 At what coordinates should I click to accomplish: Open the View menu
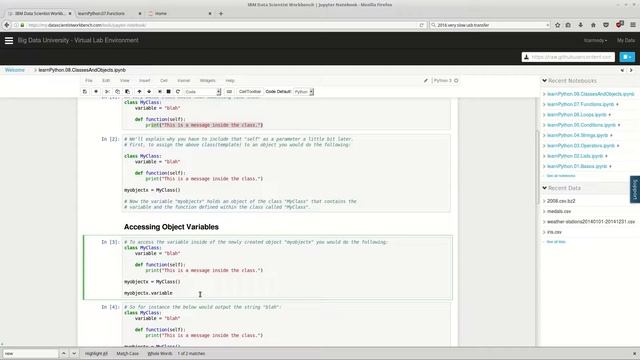[124, 81]
